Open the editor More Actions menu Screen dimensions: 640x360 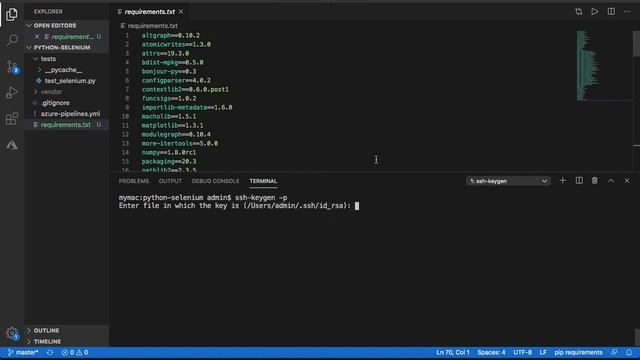pyautogui.click(x=627, y=12)
